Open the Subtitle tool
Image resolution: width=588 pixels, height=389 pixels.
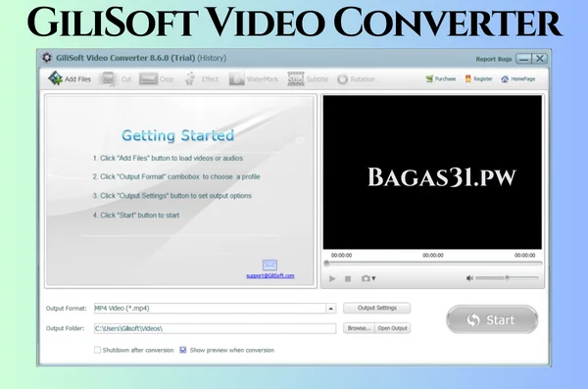pyautogui.click(x=308, y=79)
